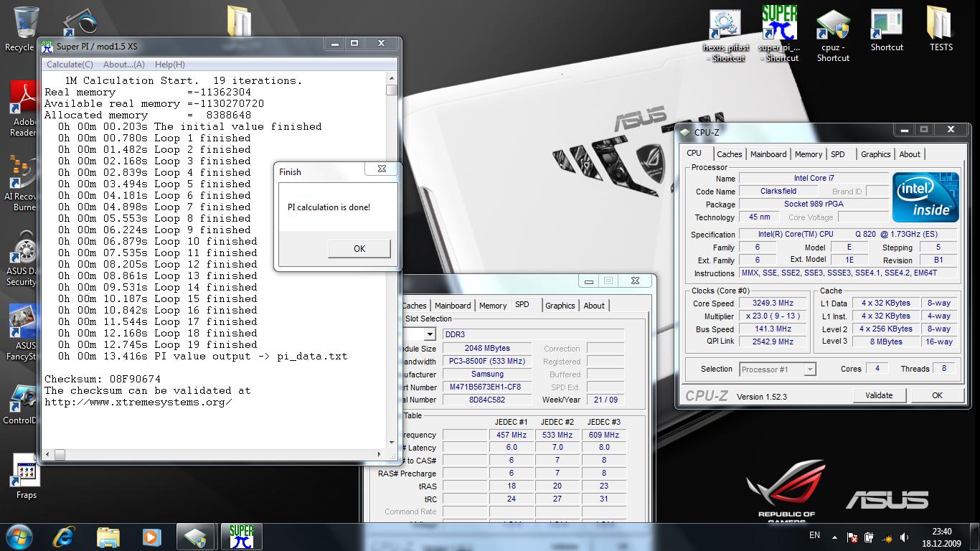Click the QPI Link value 2542.9 MHz
The width and height of the screenshot is (980, 551).
pos(773,342)
